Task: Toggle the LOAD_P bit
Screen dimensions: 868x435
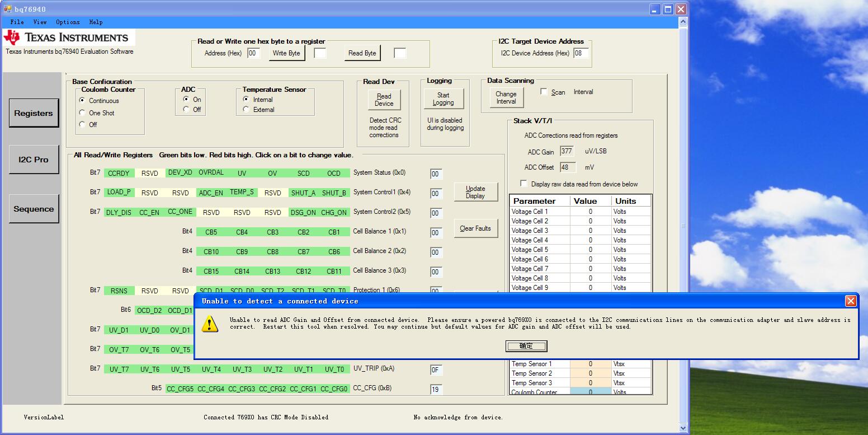Action: pyautogui.click(x=119, y=192)
